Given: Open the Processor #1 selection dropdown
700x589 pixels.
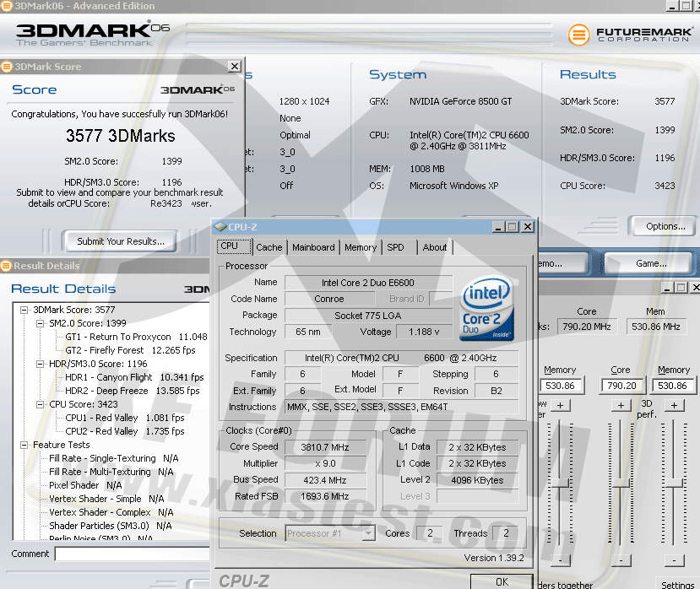Looking at the screenshot, I should point(368,533).
